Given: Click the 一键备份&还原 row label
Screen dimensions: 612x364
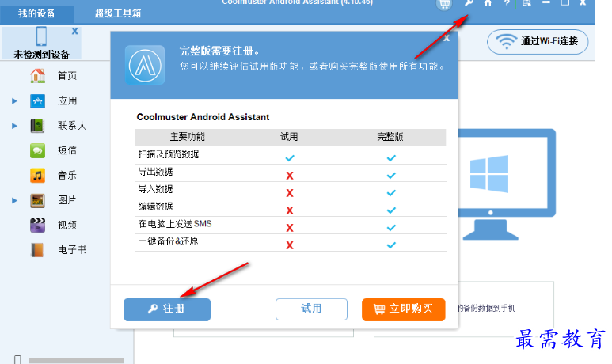Looking at the screenshot, I should coord(168,241).
